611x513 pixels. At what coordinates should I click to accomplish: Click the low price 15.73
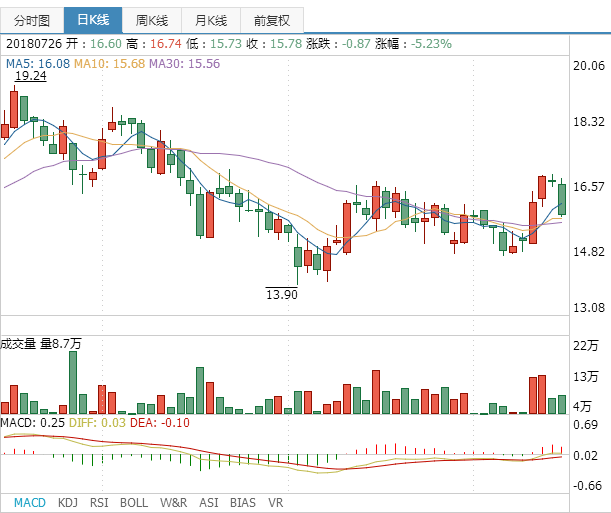pyautogui.click(x=226, y=43)
